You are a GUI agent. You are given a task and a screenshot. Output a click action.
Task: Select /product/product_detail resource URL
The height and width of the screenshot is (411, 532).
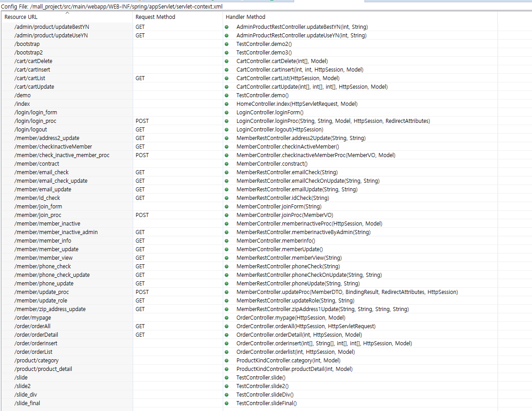click(x=43, y=369)
